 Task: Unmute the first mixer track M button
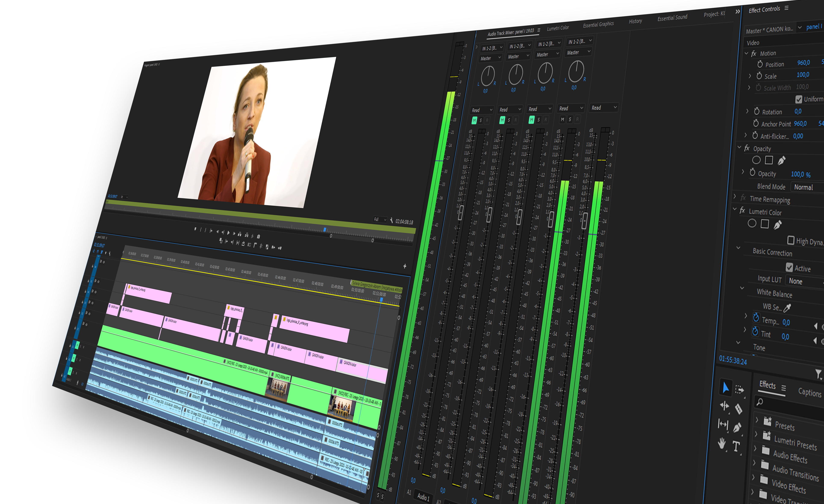pos(474,120)
